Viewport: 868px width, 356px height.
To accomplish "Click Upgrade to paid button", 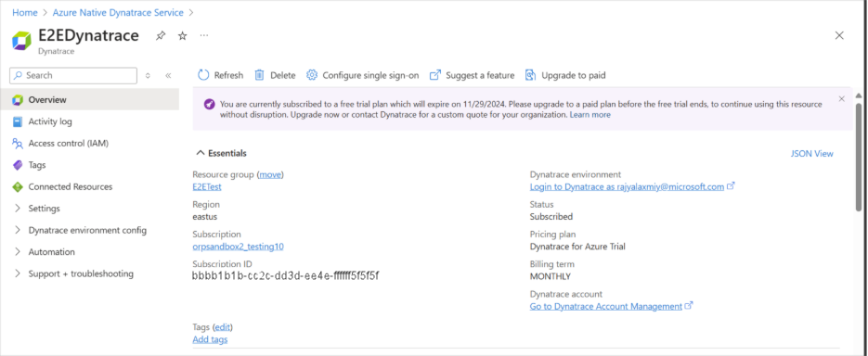I will pyautogui.click(x=565, y=75).
